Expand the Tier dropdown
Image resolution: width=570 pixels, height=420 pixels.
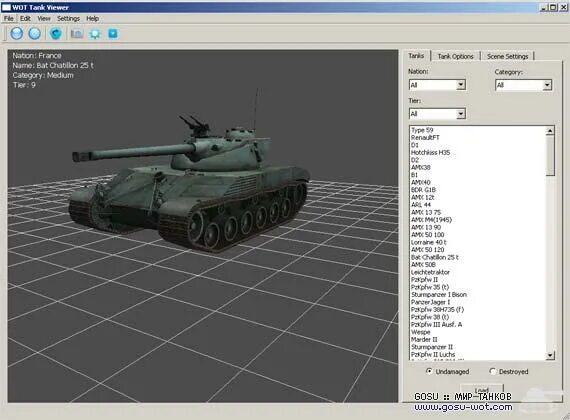pos(461,114)
